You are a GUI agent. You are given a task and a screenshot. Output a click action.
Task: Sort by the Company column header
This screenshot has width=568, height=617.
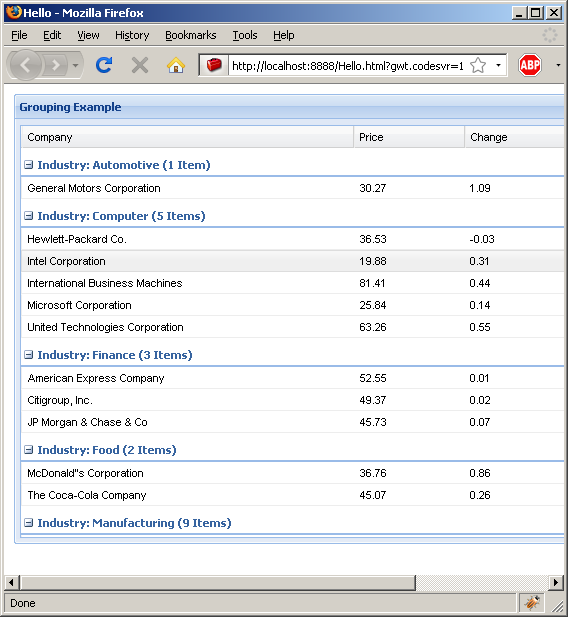click(187, 137)
